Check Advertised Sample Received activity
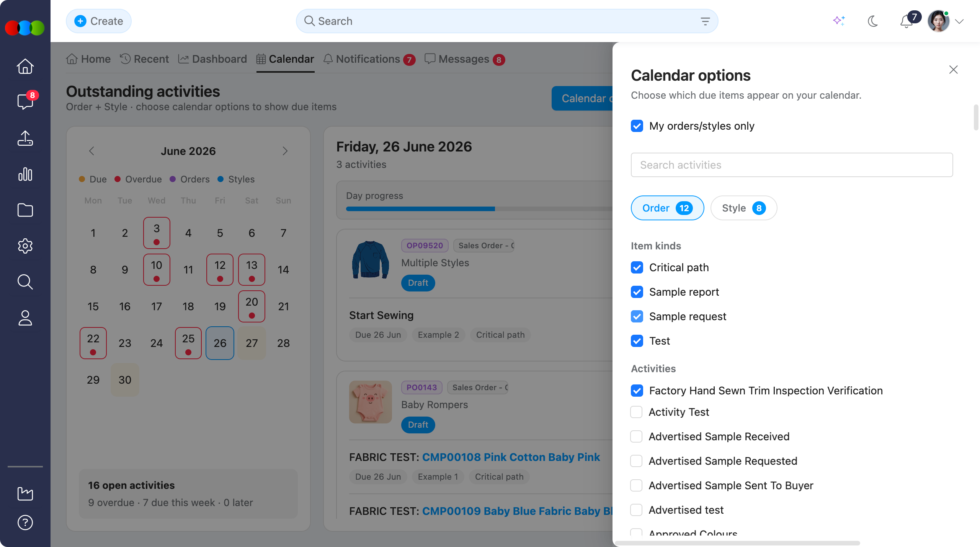Viewport: 980px width, 547px height. tap(636, 436)
